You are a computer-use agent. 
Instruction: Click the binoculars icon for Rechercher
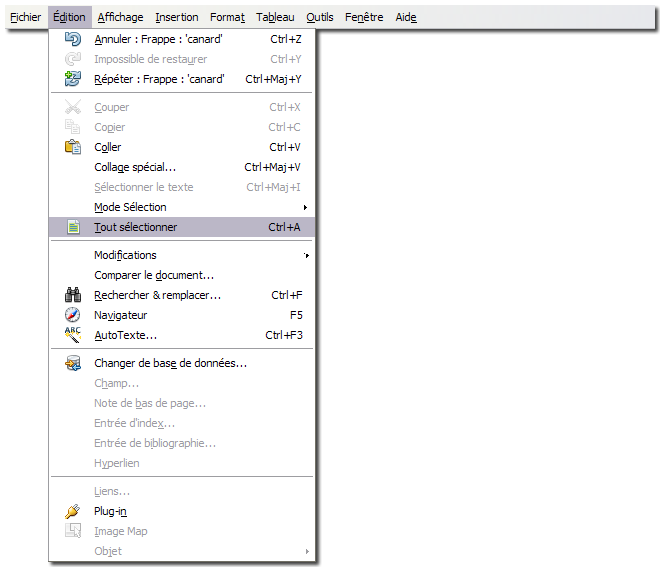[73, 295]
